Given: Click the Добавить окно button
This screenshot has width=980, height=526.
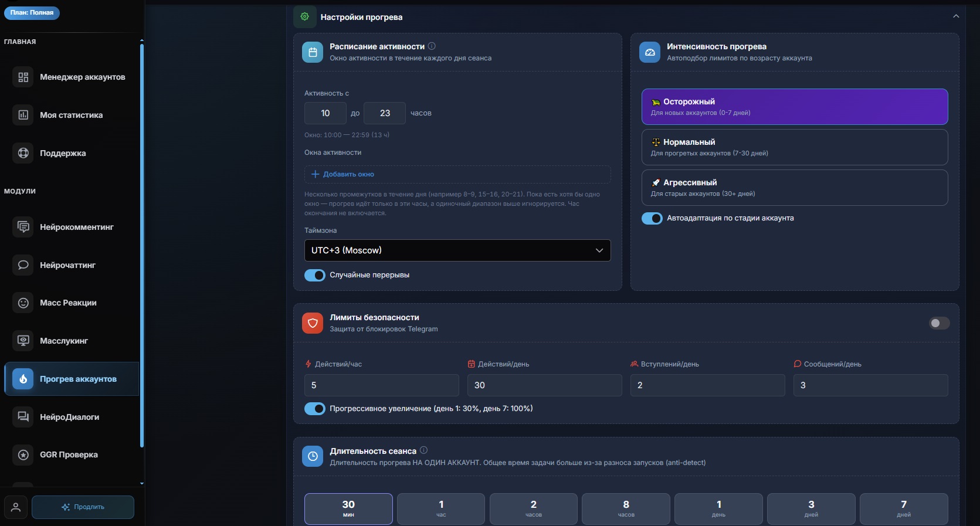Looking at the screenshot, I should pyautogui.click(x=457, y=174).
